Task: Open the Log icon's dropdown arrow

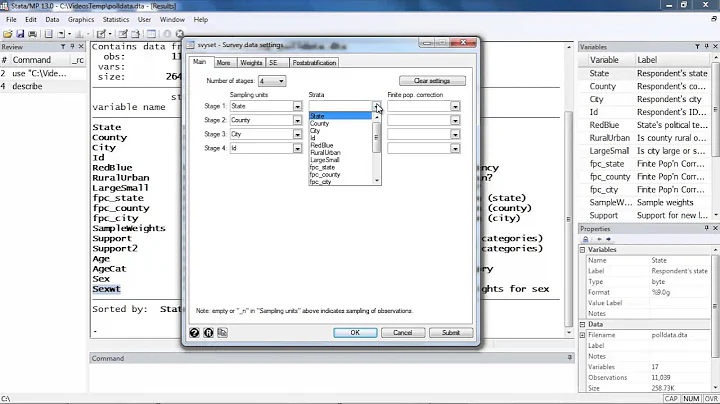Action: (69, 34)
